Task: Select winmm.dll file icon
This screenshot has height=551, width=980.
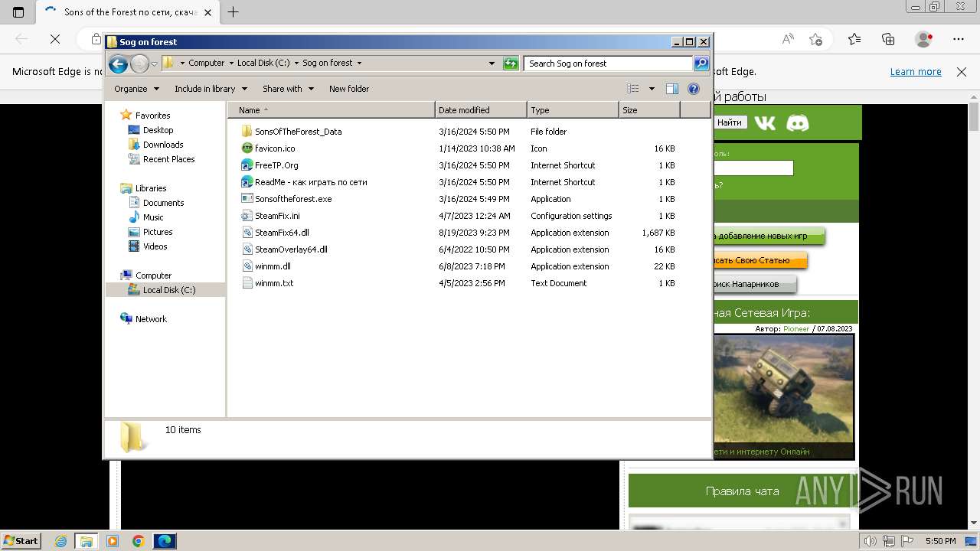Action: pos(247,266)
